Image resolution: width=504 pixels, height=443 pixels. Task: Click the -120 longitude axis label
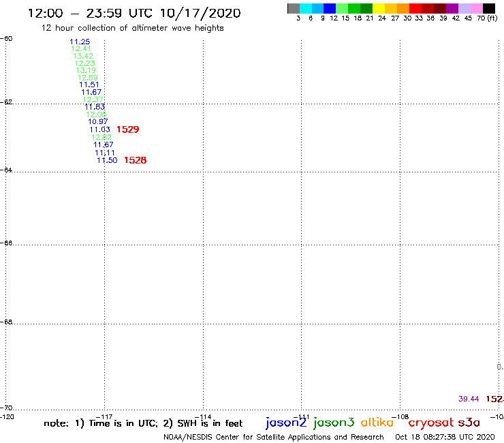tap(7, 417)
